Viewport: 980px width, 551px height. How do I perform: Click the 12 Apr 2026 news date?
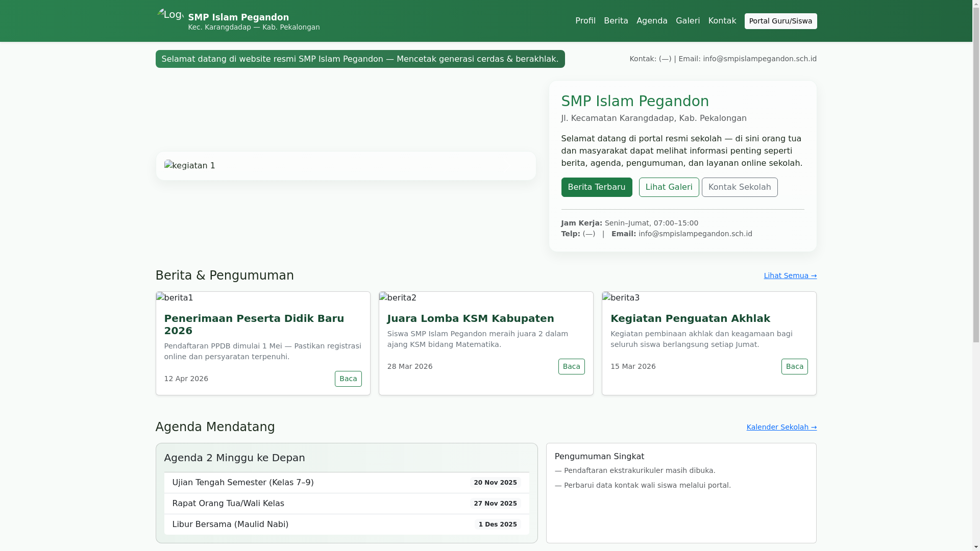pos(186,379)
